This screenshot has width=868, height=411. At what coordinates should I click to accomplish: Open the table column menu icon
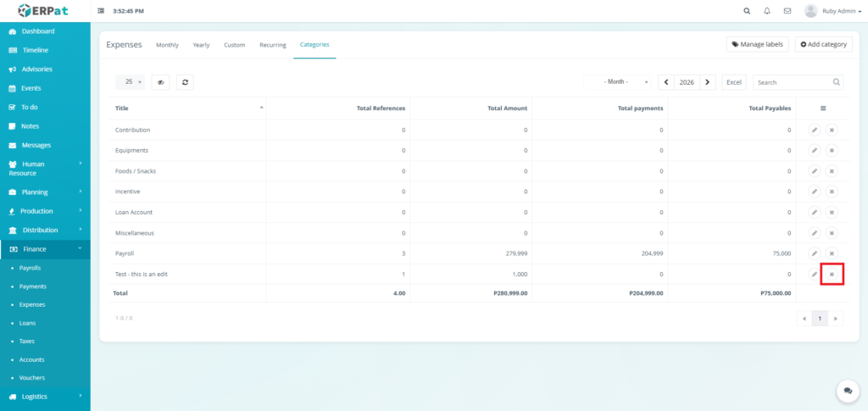823,108
